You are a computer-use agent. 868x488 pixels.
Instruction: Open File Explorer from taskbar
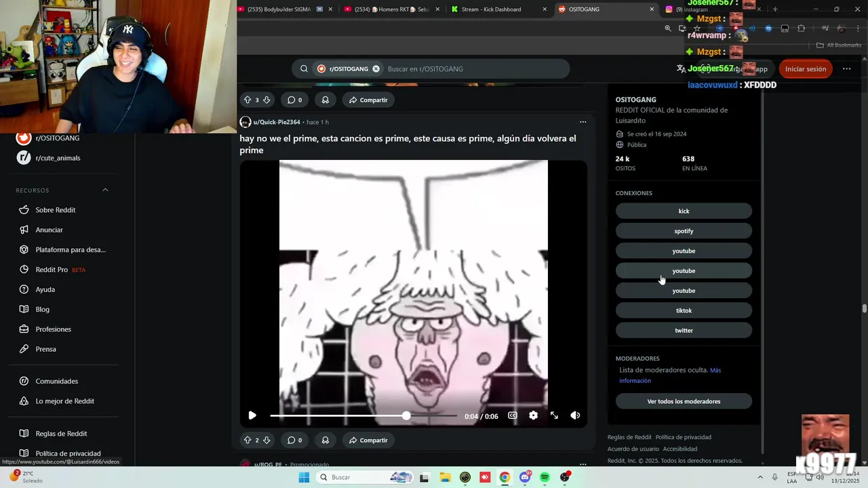click(x=446, y=477)
